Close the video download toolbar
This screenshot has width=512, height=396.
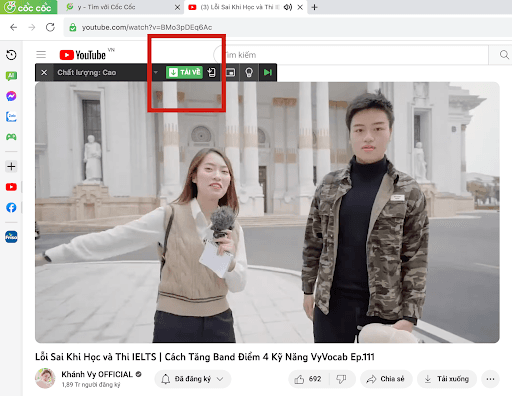[x=44, y=72]
